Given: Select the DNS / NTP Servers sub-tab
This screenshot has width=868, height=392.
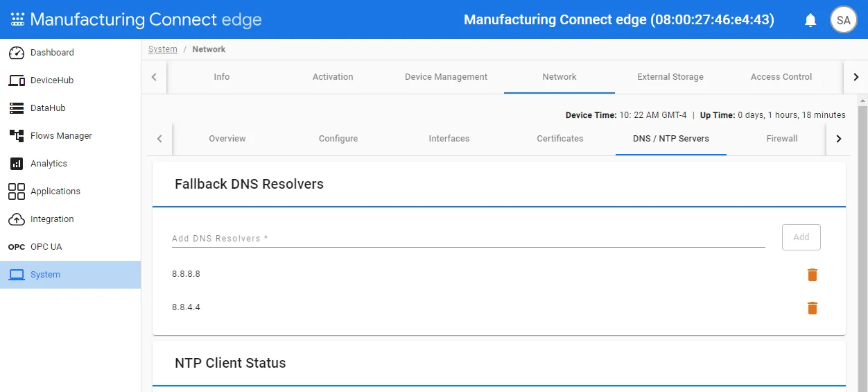Looking at the screenshot, I should click(x=671, y=139).
